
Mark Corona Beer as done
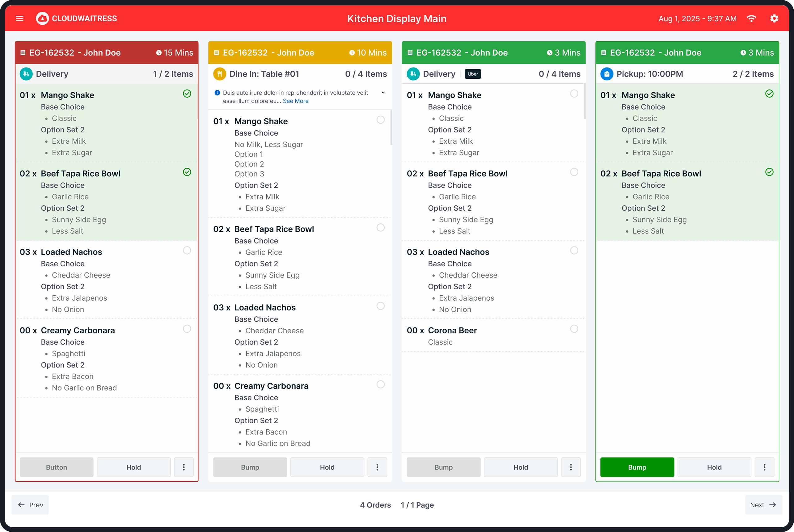coord(574,329)
